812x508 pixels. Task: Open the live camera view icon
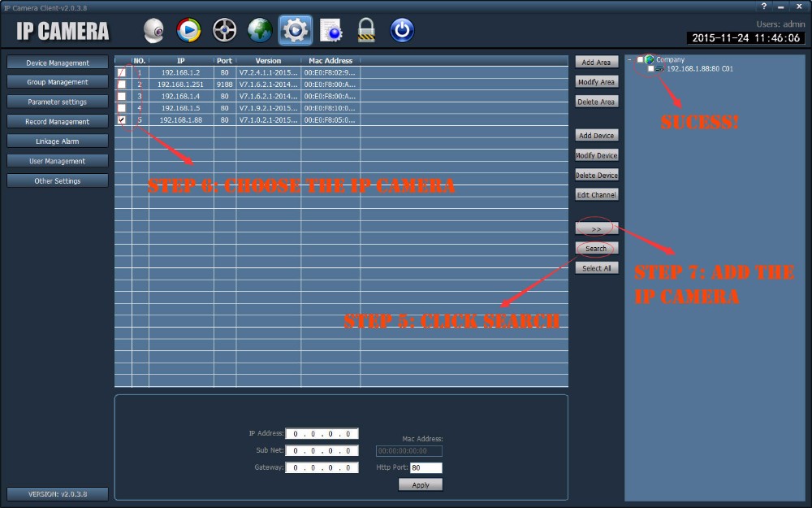point(153,31)
